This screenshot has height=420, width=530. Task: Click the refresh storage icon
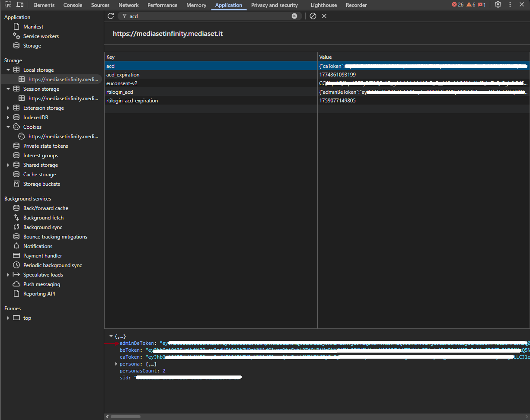111,16
